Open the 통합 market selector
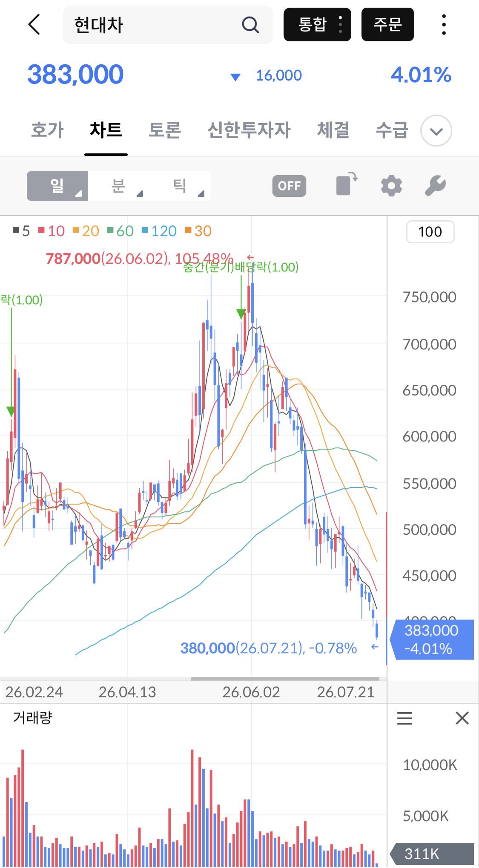Screen dimensions: 479x868 [317, 24]
